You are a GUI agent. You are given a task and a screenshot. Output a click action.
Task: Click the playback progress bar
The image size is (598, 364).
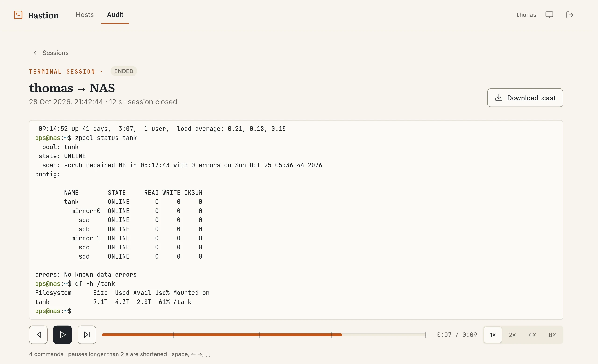pyautogui.click(x=264, y=335)
